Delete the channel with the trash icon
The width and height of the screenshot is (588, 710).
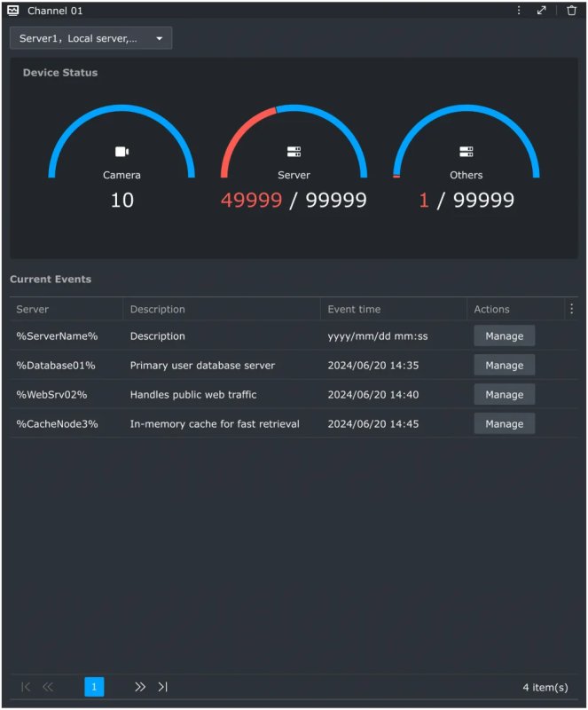(572, 11)
